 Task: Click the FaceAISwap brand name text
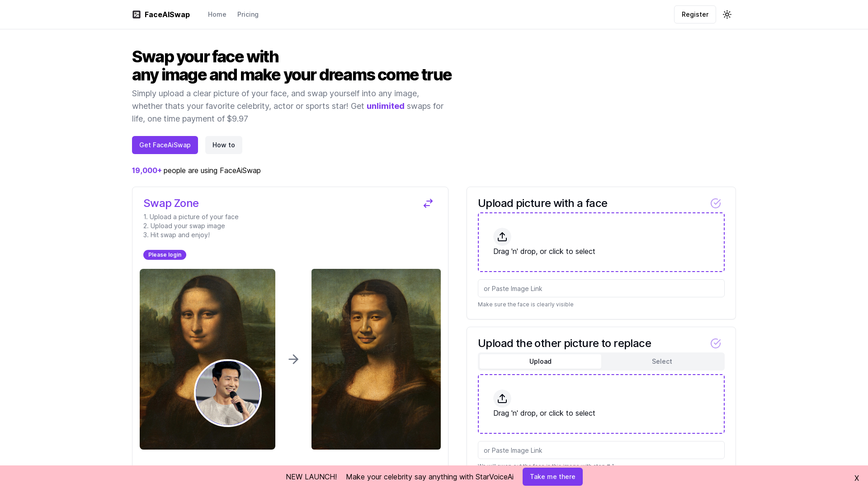point(167,14)
